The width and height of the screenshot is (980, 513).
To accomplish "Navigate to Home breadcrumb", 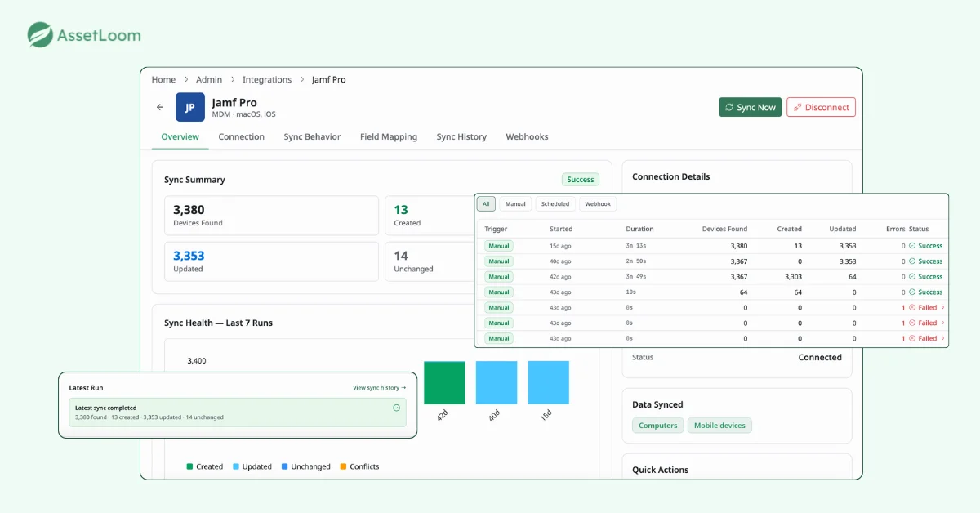I will coord(163,79).
